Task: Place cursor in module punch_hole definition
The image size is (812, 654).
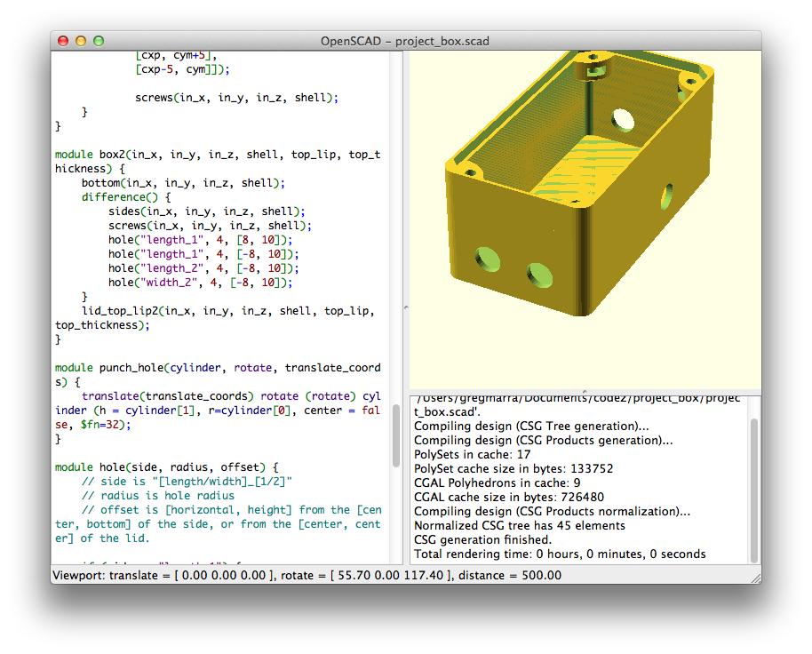Action: tap(178, 367)
